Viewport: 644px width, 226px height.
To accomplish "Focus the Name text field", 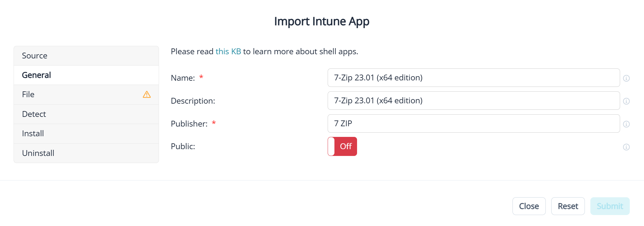I will (473, 77).
